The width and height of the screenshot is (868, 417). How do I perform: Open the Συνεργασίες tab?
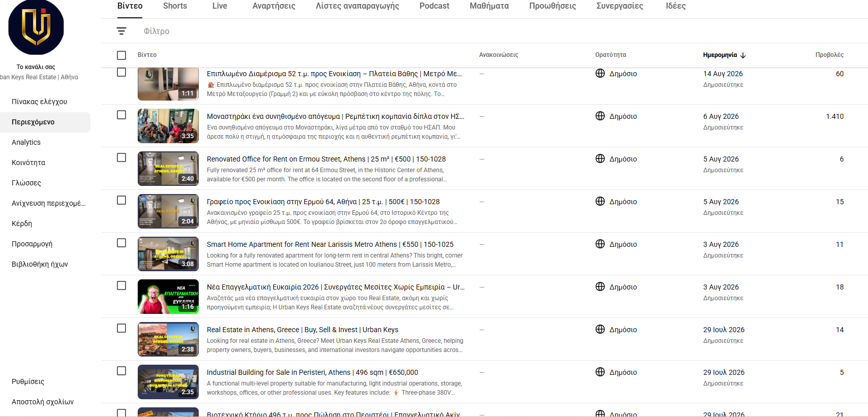(619, 6)
